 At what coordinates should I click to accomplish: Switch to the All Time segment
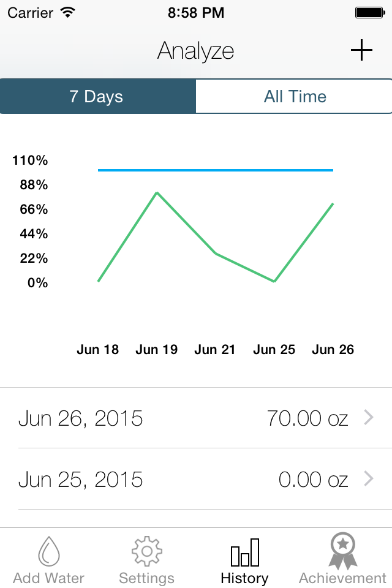(x=294, y=96)
